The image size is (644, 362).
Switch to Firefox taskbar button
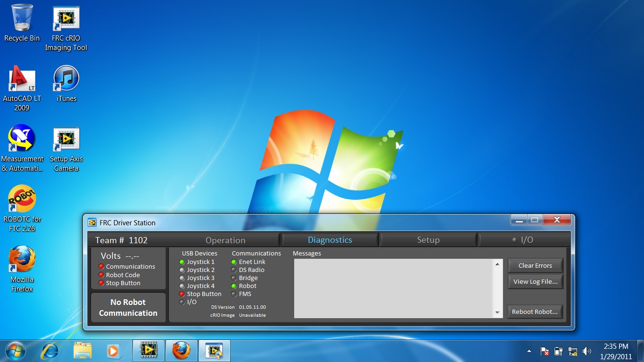(x=182, y=351)
